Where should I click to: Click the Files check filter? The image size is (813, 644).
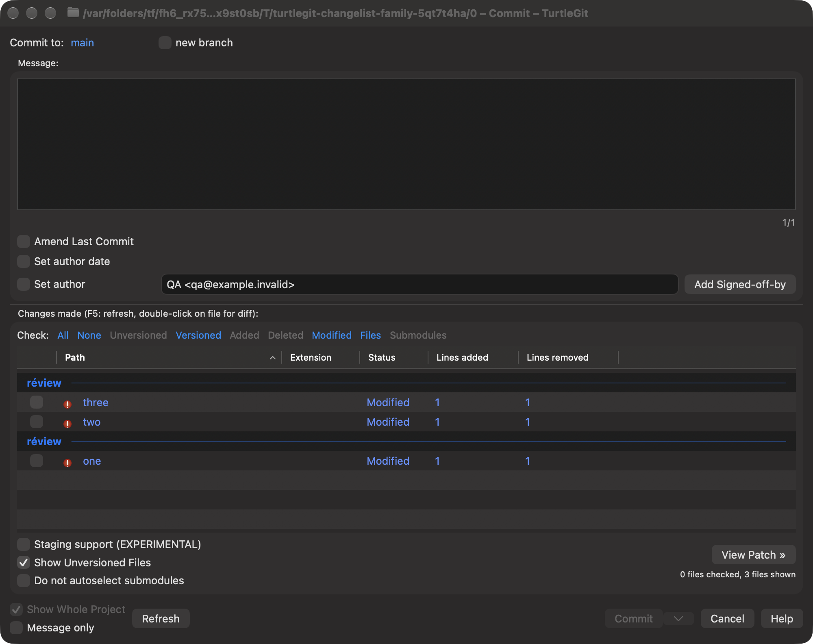click(370, 335)
